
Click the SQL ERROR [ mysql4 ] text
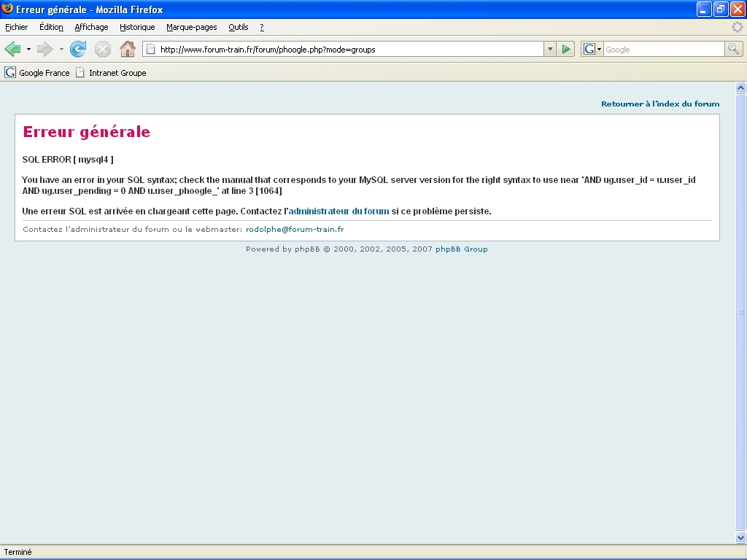pyautogui.click(x=68, y=160)
